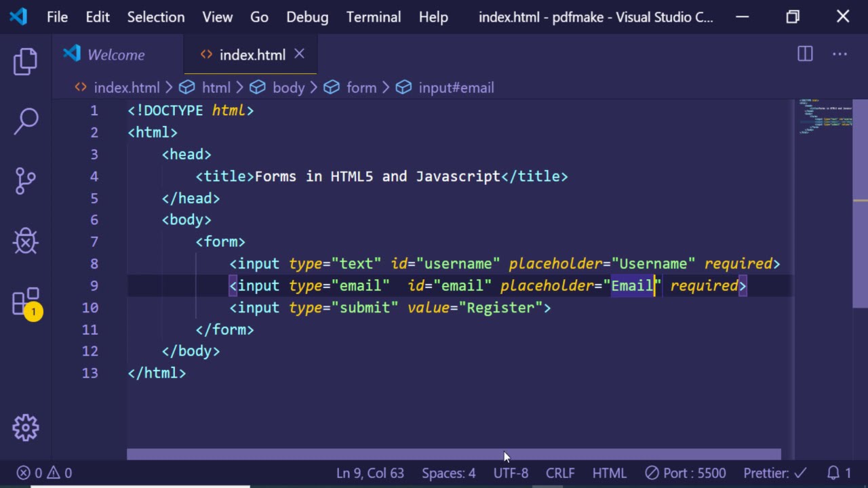Screen dimensions: 868x488
Task: Click the "Register" value on line 10
Action: (x=501, y=308)
